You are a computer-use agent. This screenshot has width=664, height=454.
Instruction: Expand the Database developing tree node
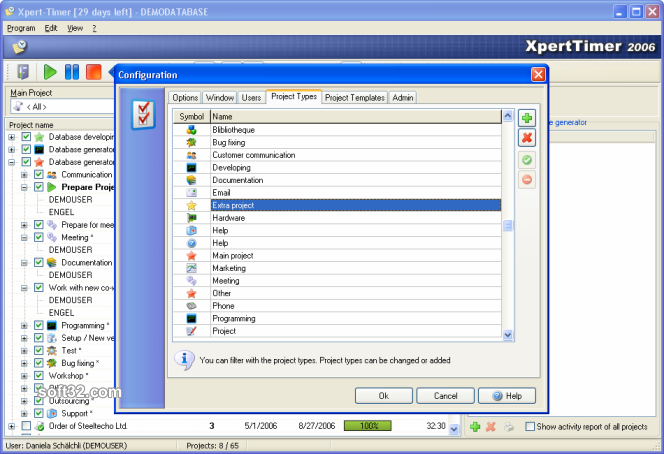pos(11,137)
